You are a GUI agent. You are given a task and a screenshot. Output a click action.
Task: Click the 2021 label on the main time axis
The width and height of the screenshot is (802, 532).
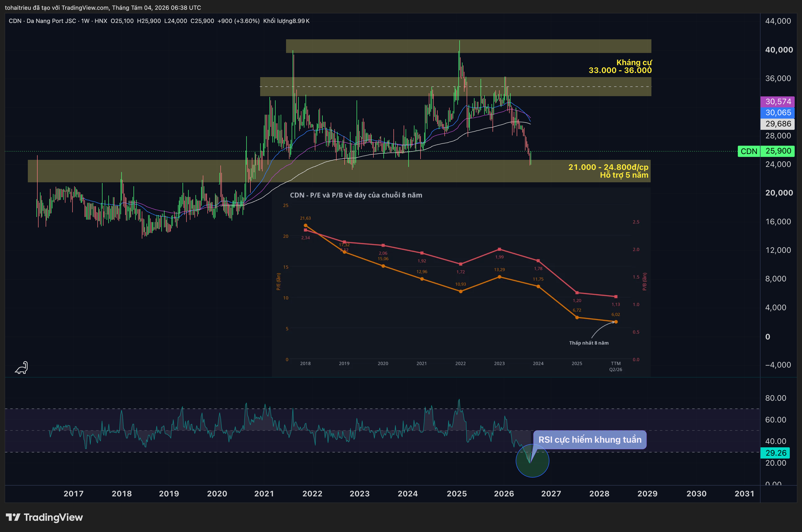point(264,494)
